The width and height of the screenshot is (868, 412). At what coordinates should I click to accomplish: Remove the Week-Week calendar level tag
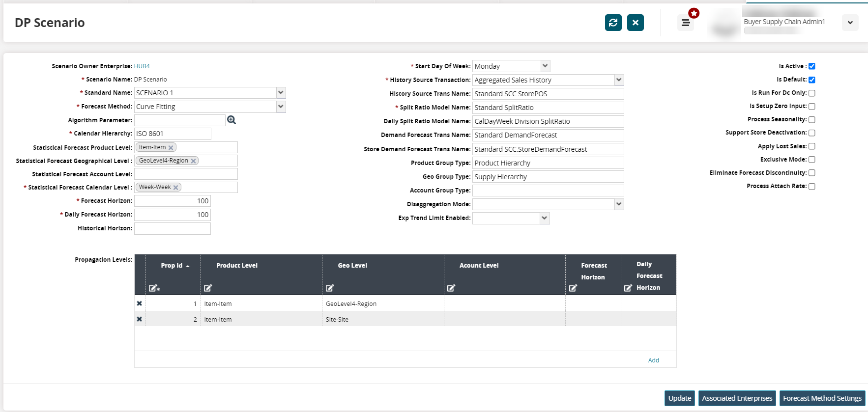pos(176,188)
